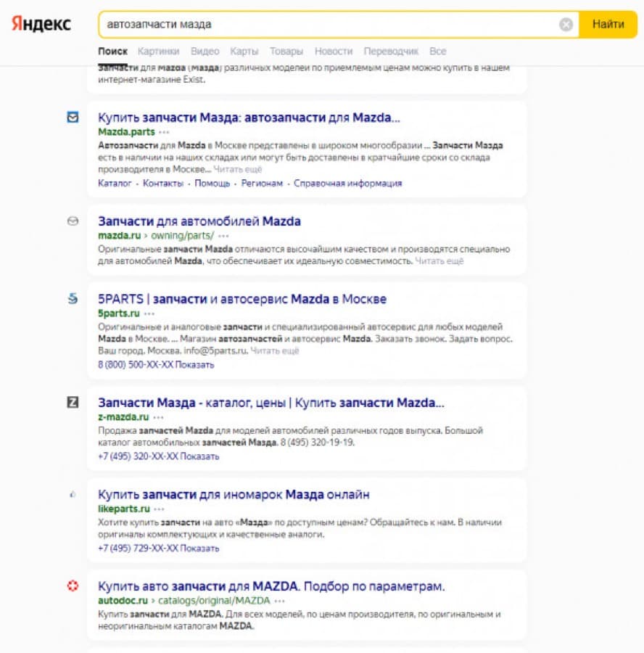Open the 'Запчасти для автомобилей Mazda' result

tap(199, 221)
